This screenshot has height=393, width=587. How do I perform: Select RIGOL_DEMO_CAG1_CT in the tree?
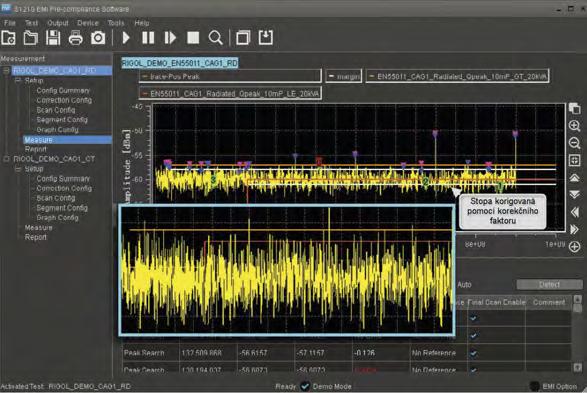click(x=54, y=159)
